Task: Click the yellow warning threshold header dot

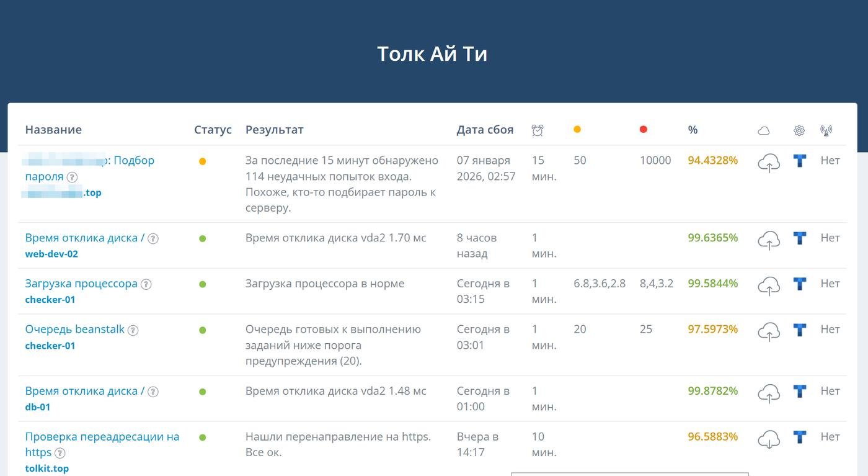Action: [x=577, y=129]
